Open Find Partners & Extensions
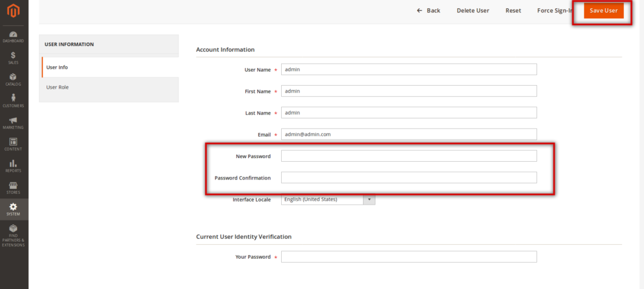644x289 pixels. [13, 236]
